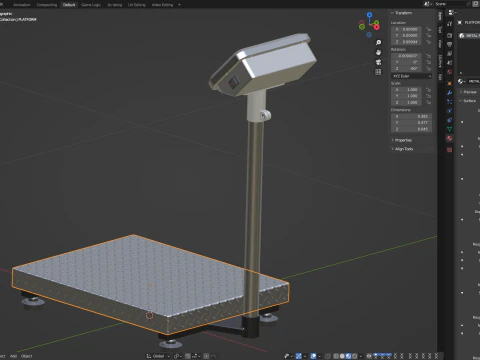This screenshot has height=360, width=480.
Task: Open the Scene properties tab icon
Action: coord(449,63)
